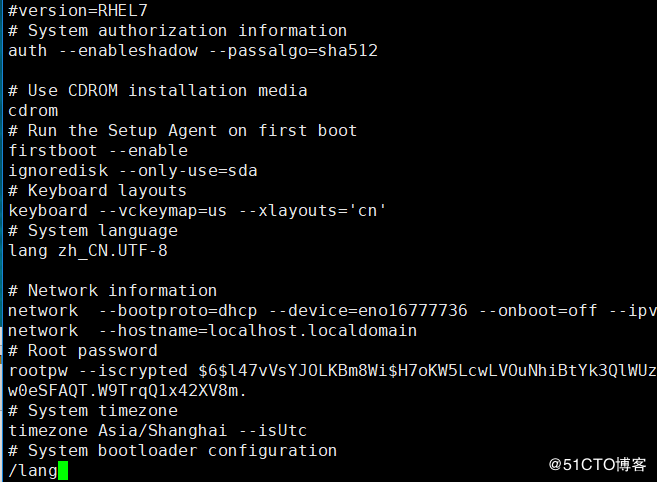The image size is (657, 482).
Task: Select the 'ignoredisk --only-use=sda' line
Action: [133, 171]
